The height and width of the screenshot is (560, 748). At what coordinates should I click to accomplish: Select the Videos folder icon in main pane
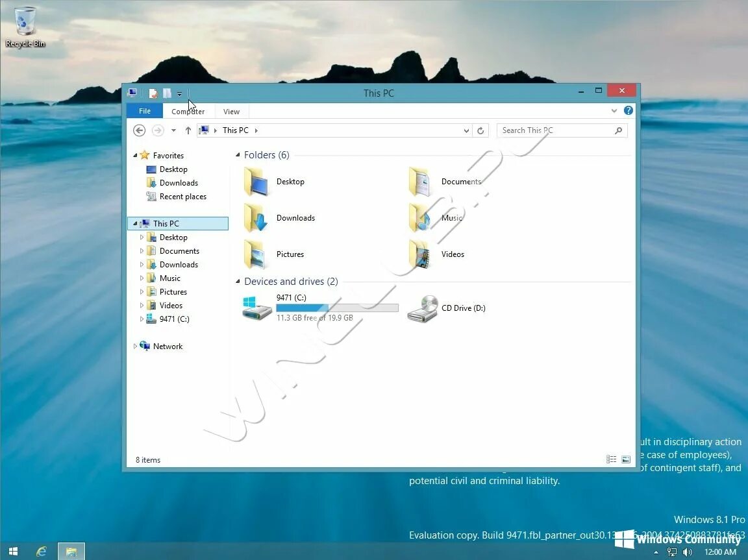421,254
